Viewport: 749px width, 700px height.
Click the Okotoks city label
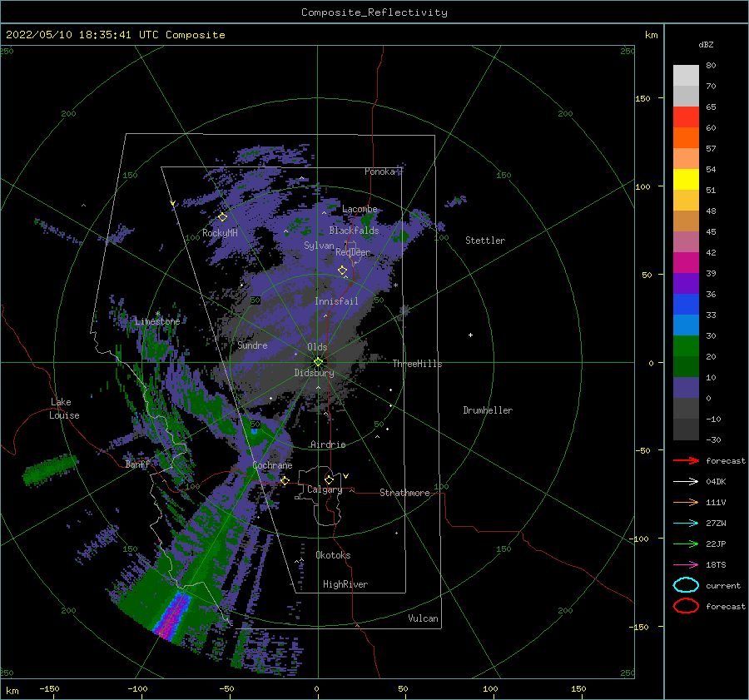click(x=333, y=555)
